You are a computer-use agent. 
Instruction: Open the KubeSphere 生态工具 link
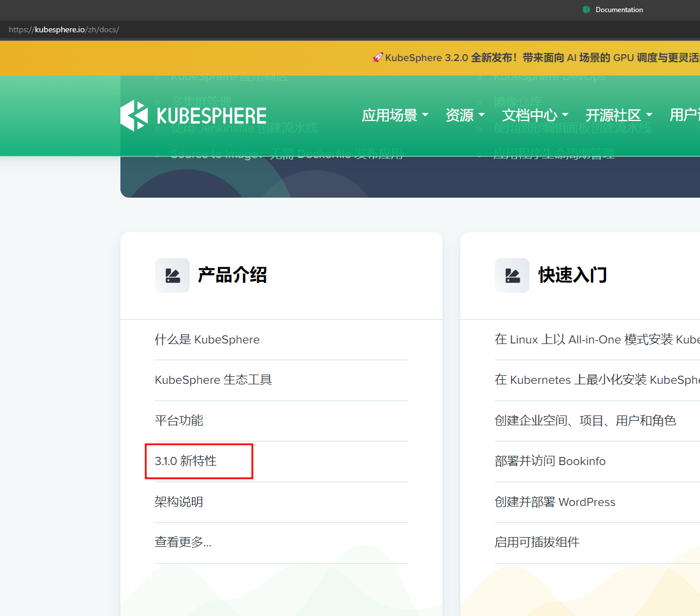pos(213,380)
